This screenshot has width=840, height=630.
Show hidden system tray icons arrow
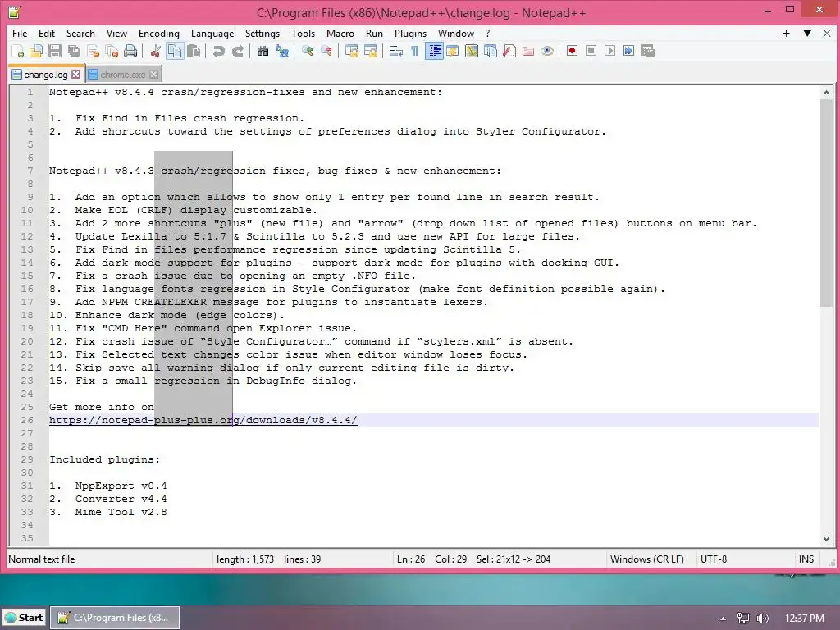coord(724,619)
